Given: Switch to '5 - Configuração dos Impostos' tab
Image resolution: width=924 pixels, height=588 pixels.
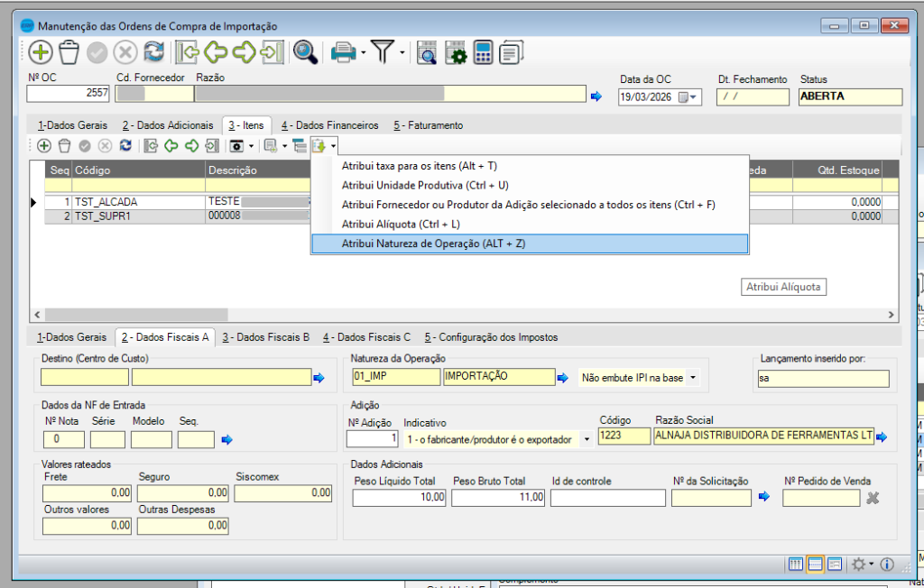Looking at the screenshot, I should pos(491,337).
